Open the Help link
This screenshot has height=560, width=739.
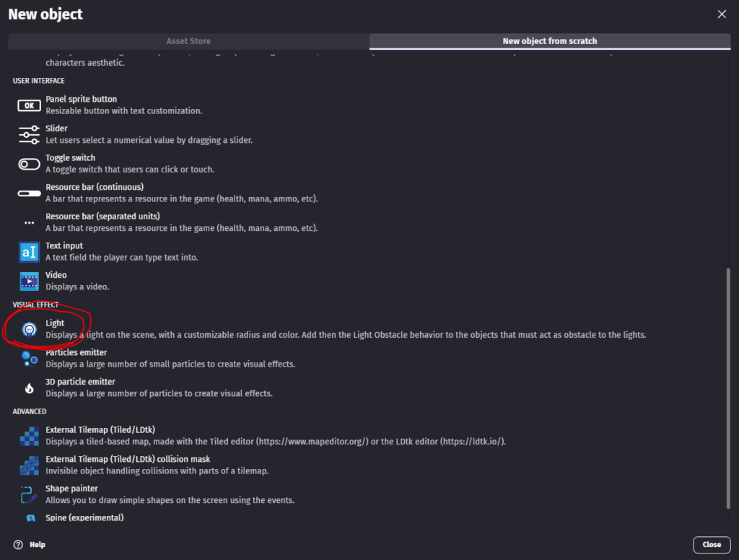click(30, 544)
